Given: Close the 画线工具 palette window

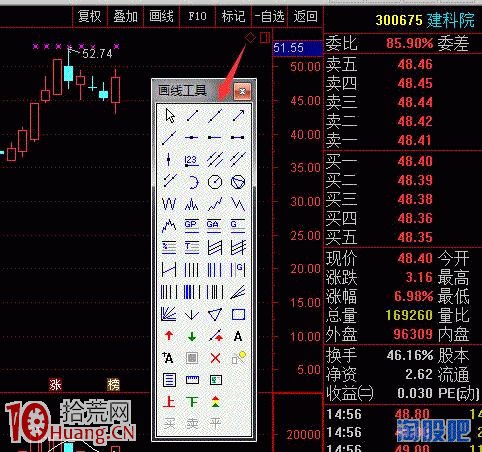Looking at the screenshot, I should pyautogui.click(x=242, y=91).
